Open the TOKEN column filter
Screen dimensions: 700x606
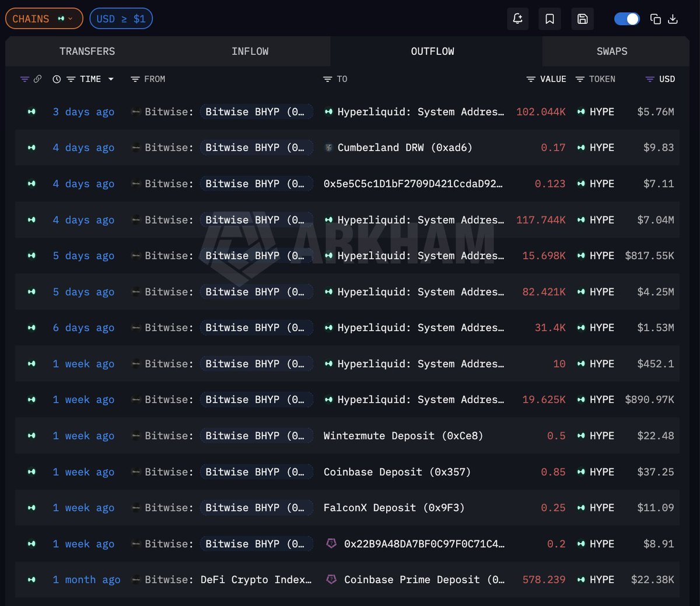coord(580,79)
